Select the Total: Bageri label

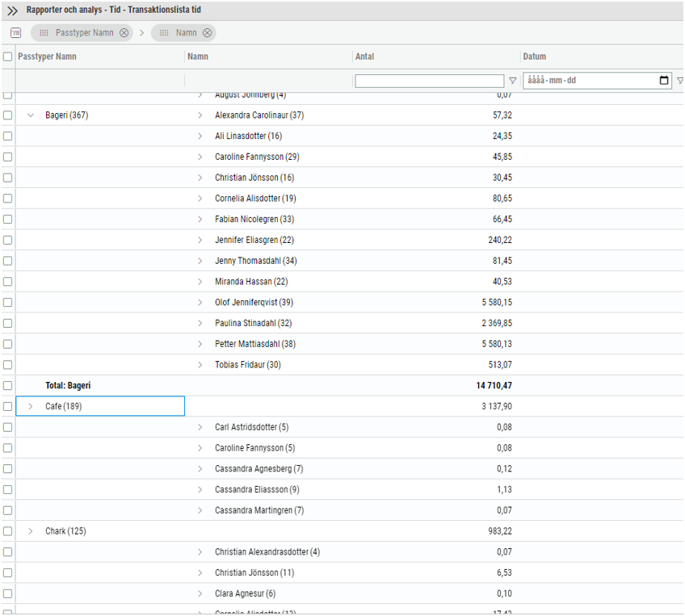pyautogui.click(x=68, y=385)
